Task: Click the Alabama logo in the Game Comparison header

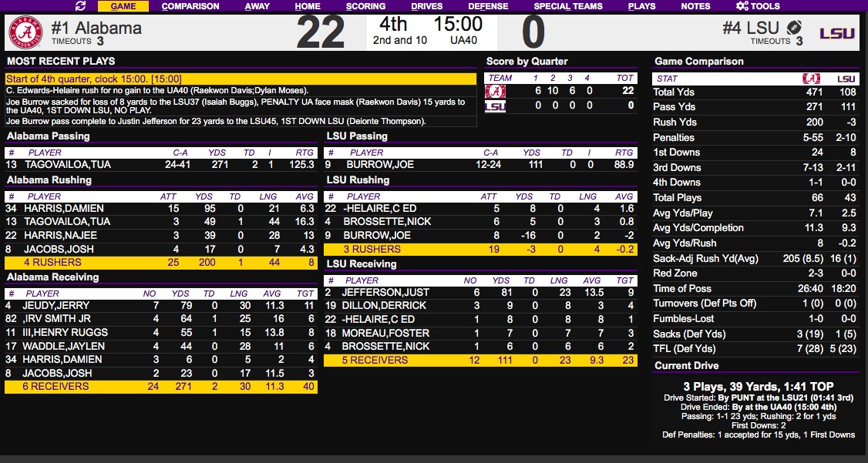Action: [x=810, y=79]
